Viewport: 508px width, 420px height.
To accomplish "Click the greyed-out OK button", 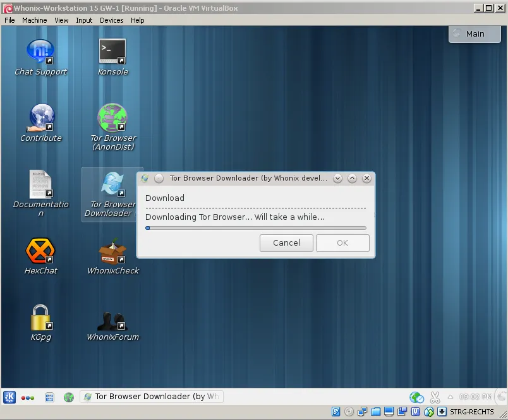I will (x=342, y=243).
